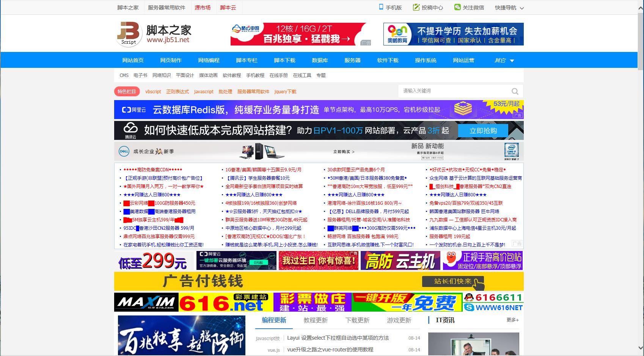This screenshot has height=356, width=644.
Task: Click 【腾讯云】学生服务器套餐10元 link
Action: pos(258,178)
